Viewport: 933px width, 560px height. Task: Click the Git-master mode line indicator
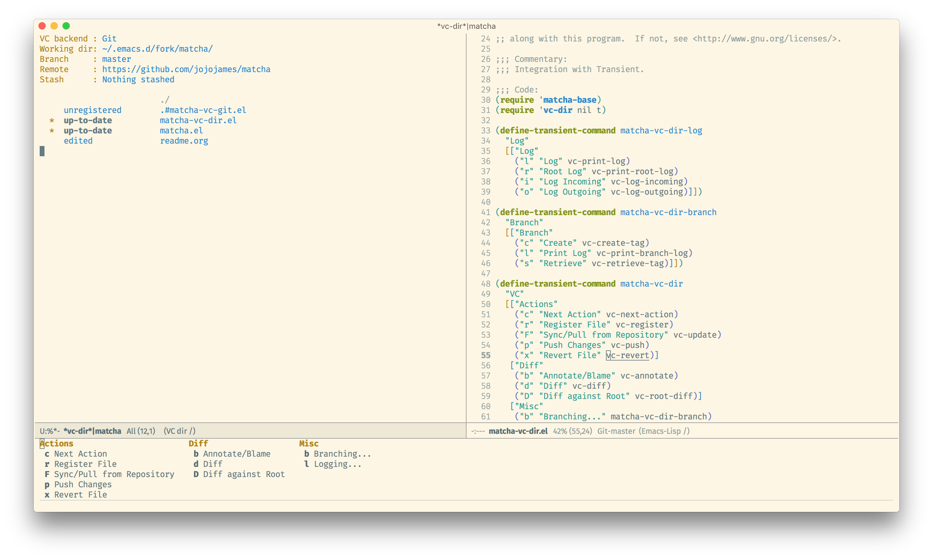pyautogui.click(x=616, y=431)
